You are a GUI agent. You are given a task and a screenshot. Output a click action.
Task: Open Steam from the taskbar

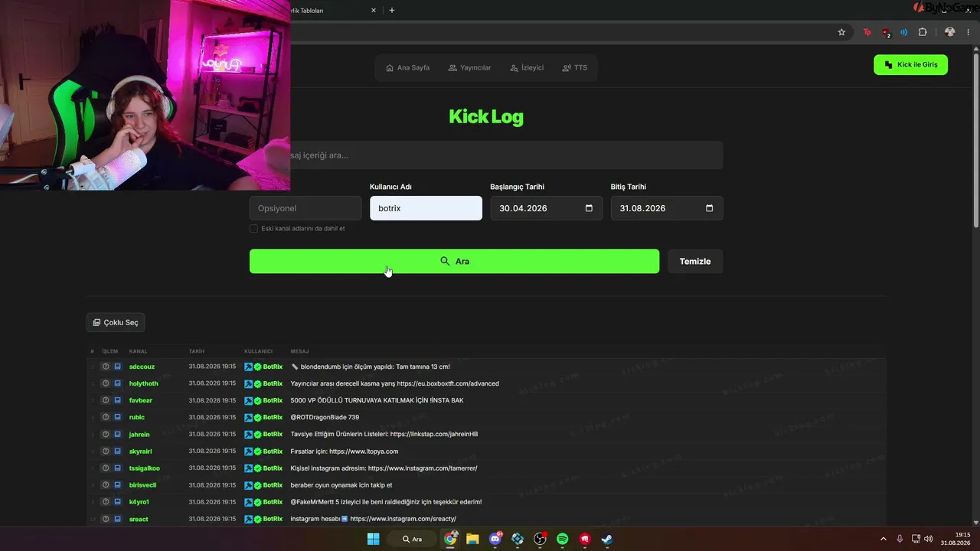(607, 539)
